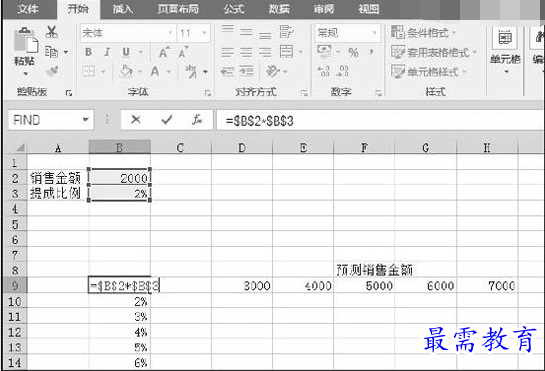Viewport: 545px width, 371px height.
Task: Align text to middle of cell
Action: pos(246,32)
